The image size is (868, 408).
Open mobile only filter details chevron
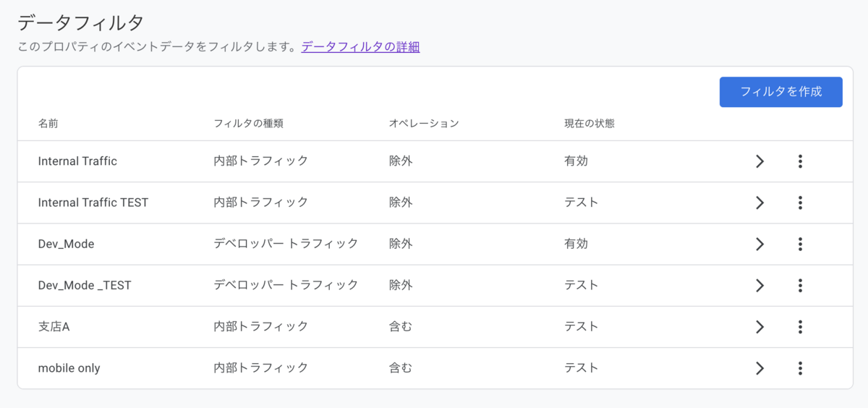pos(759,368)
